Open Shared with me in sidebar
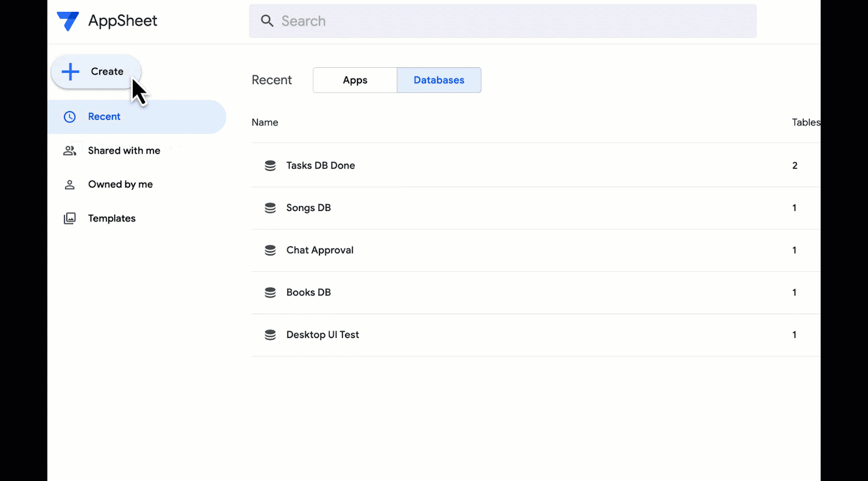868x481 pixels. pos(124,151)
